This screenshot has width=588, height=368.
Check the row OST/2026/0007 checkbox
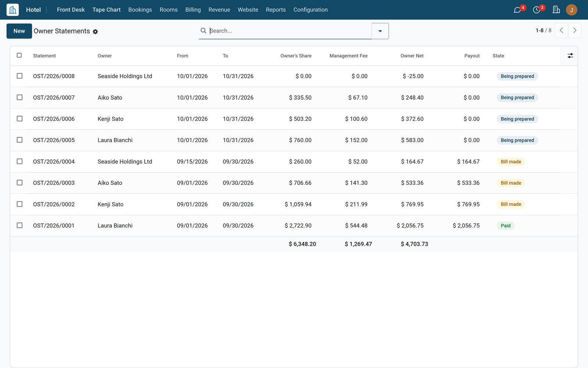(x=19, y=97)
